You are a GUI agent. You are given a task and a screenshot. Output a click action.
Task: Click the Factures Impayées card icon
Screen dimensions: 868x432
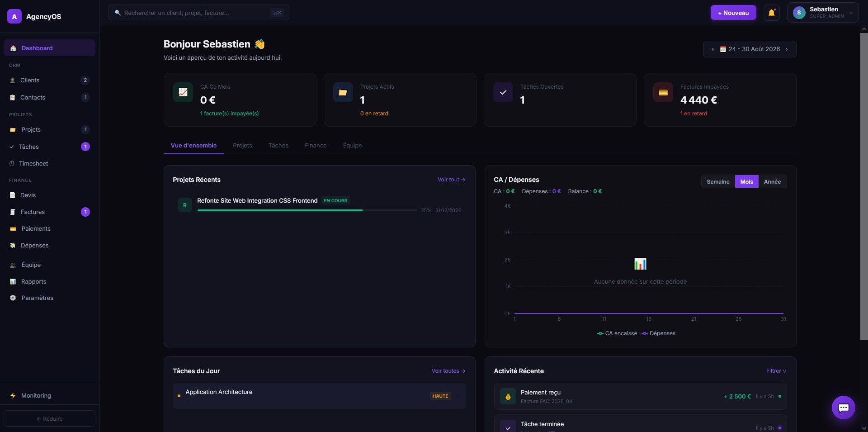[x=663, y=92]
